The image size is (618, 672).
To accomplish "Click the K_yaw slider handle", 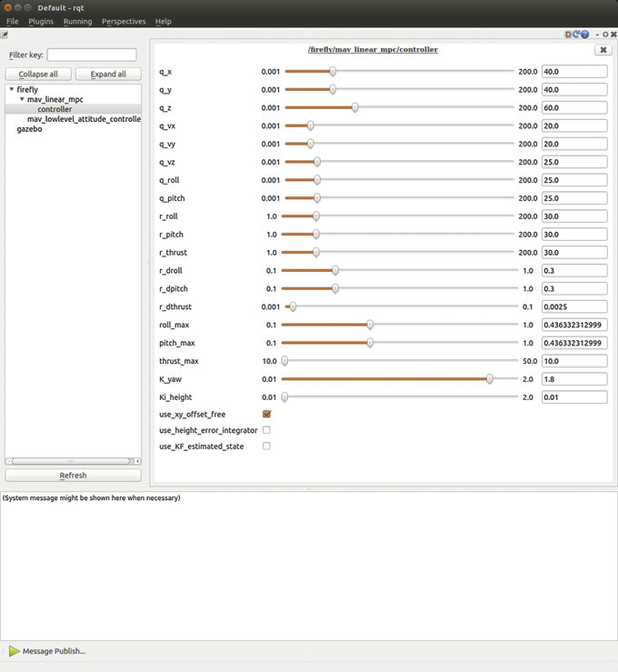I will click(489, 379).
